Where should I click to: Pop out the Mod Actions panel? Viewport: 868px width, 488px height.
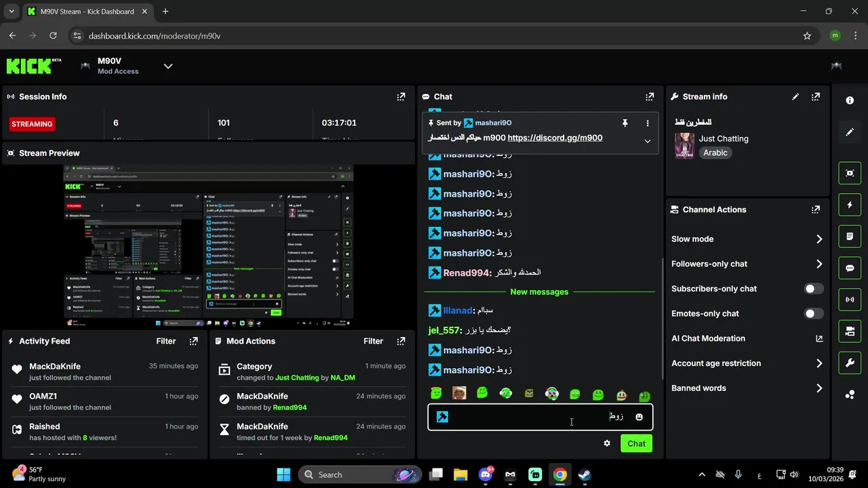[401, 341]
